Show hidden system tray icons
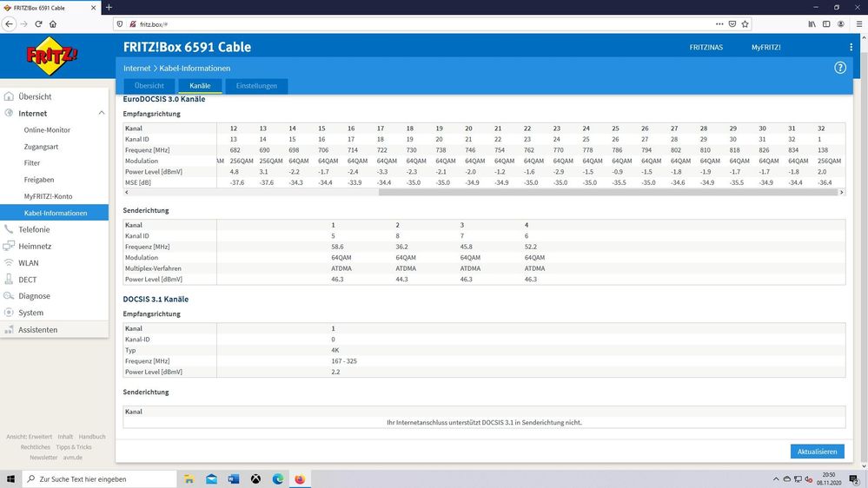868x488 pixels. (x=776, y=479)
